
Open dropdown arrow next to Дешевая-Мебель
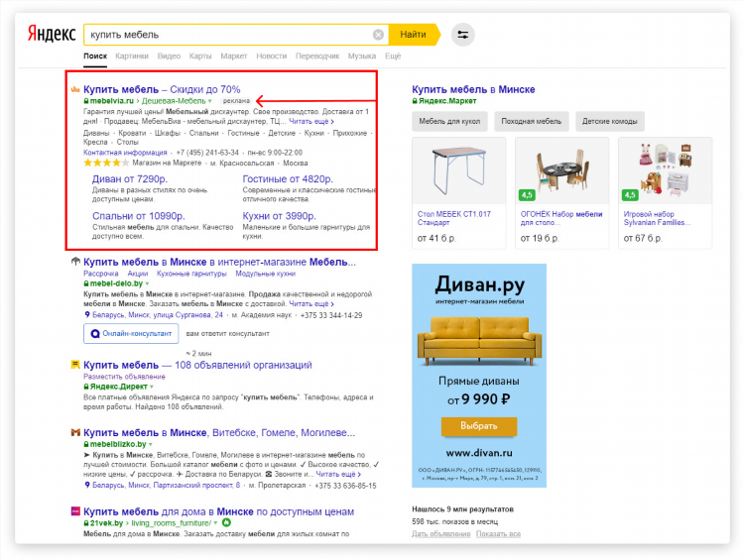(209, 101)
